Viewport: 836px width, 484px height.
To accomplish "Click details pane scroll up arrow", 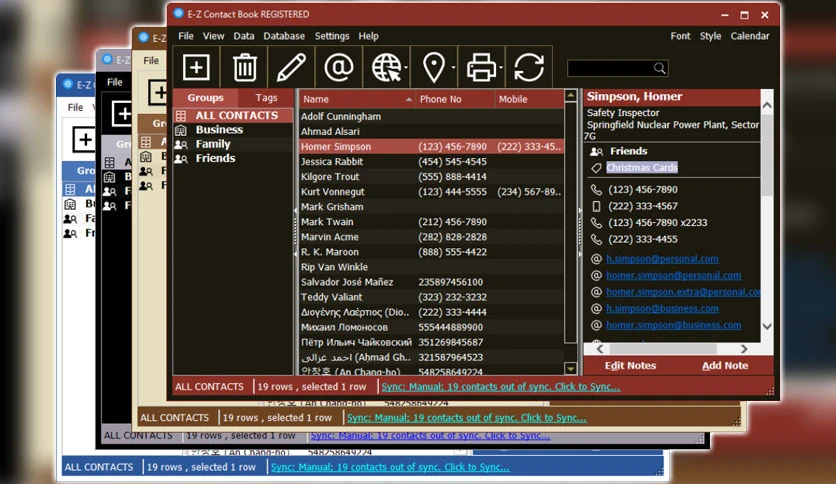I will tap(767, 106).
